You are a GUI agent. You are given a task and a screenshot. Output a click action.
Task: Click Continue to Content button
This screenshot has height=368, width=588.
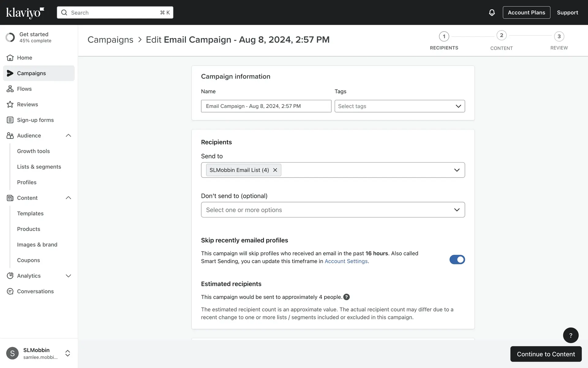546,354
